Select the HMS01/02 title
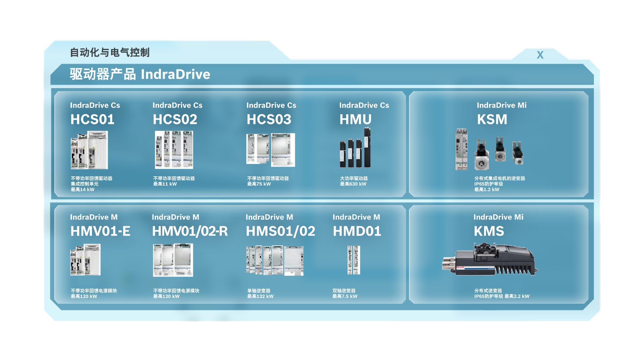644x362 pixels. click(280, 231)
